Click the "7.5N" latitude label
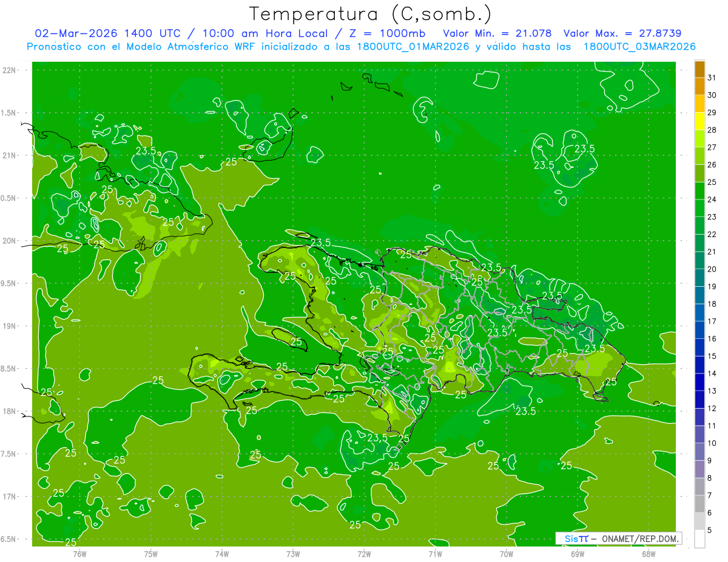Image resolution: width=728 pixels, height=562 pixels. click(x=9, y=454)
